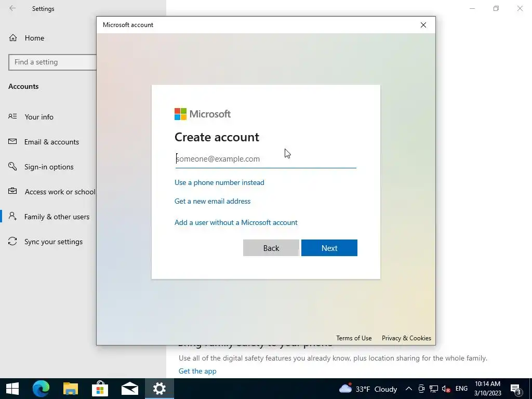The height and width of the screenshot is (399, 532).
Task: Click Get a new email address link
Action: click(212, 201)
